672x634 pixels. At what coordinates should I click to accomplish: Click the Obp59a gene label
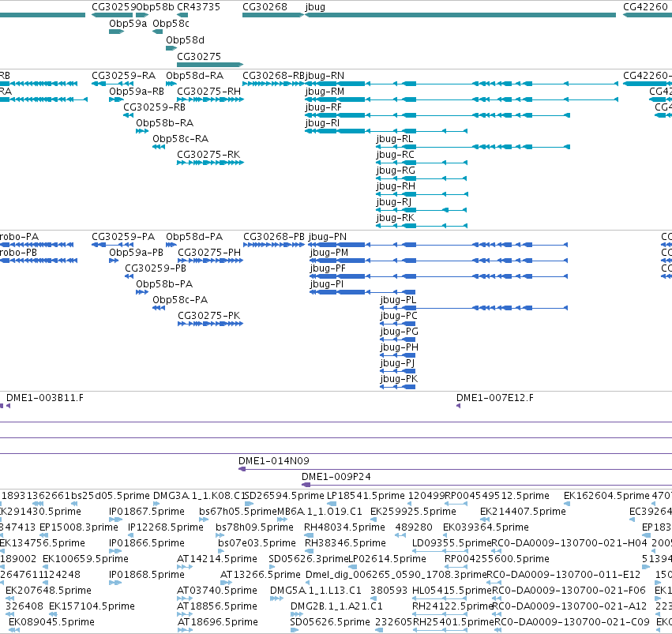[128, 24]
